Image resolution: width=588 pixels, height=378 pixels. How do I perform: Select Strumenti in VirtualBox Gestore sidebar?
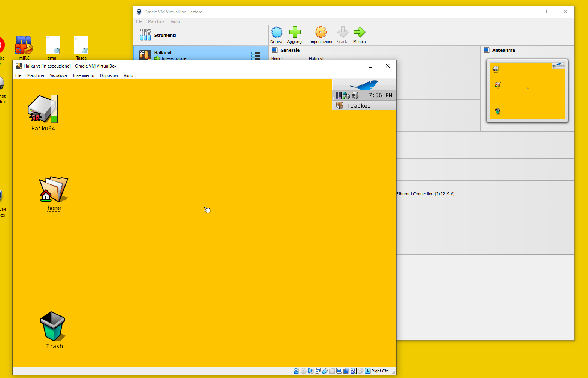[201, 35]
